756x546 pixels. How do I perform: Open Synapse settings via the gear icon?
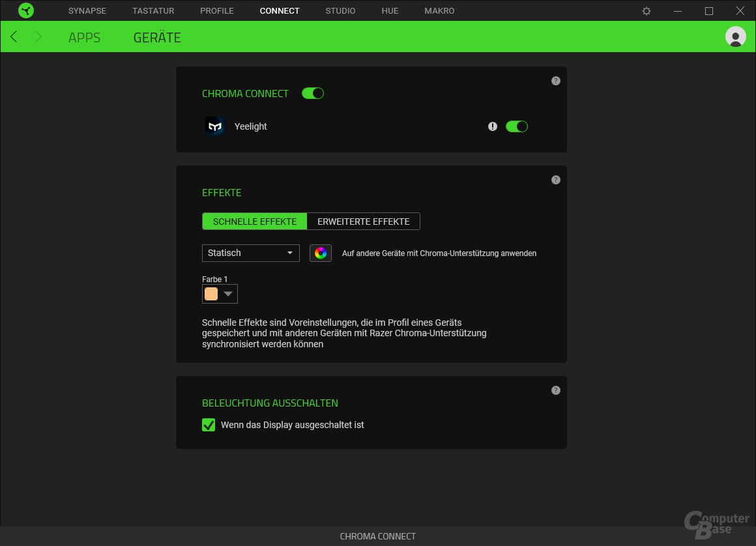pos(646,10)
